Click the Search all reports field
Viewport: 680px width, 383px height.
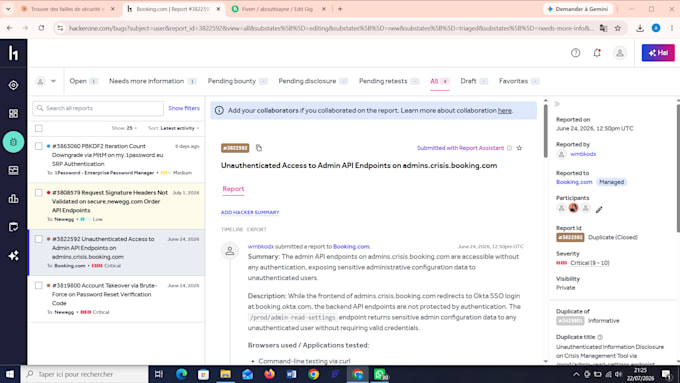98,108
